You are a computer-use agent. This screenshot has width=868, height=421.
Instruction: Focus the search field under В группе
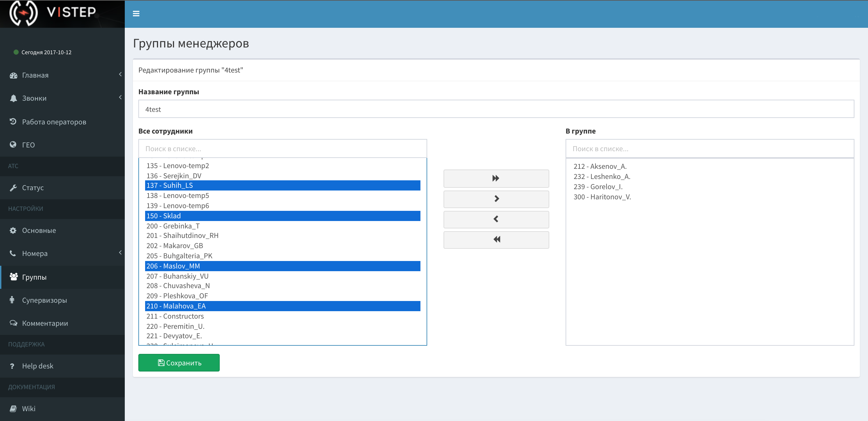[x=709, y=149]
